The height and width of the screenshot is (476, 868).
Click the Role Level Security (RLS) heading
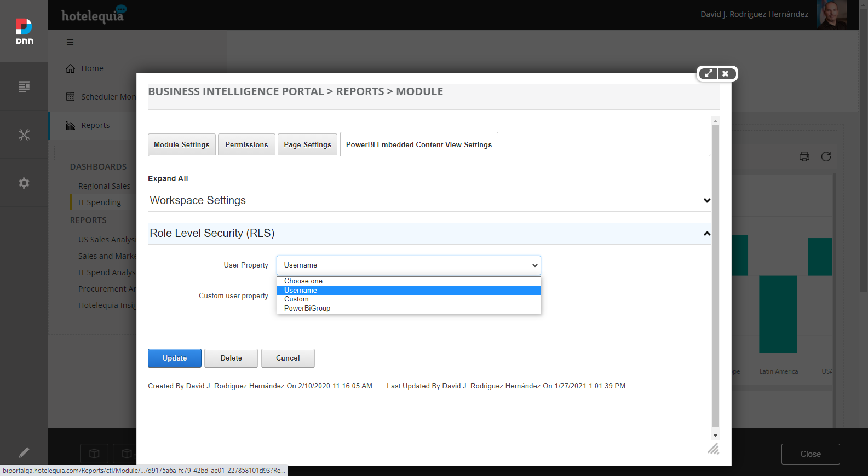212,233
